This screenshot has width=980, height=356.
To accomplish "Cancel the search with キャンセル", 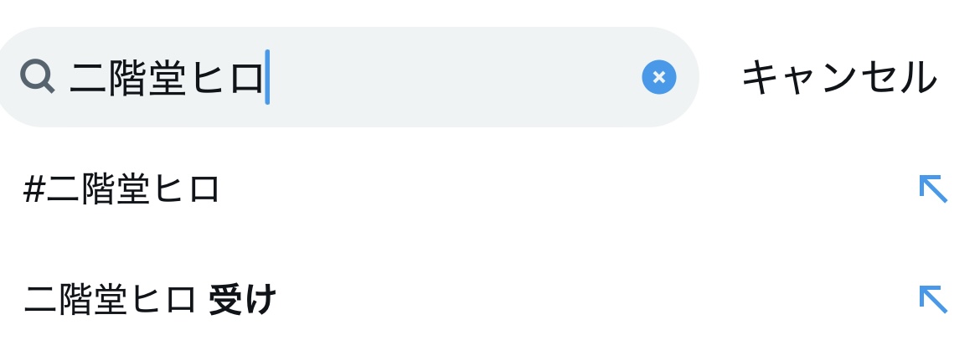I will (838, 77).
